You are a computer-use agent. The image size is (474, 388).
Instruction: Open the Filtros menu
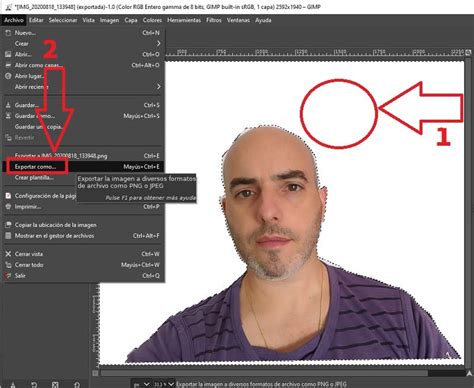coord(214,20)
